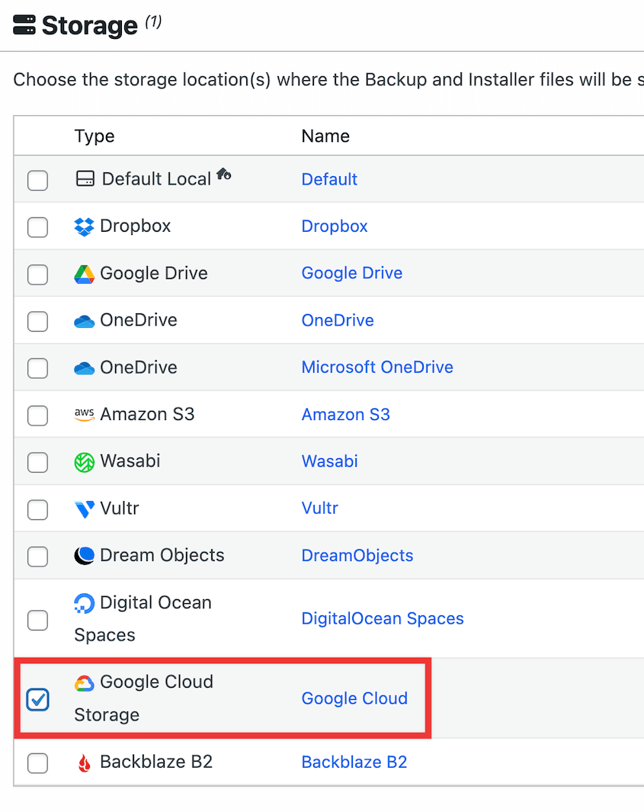This screenshot has width=644, height=812.
Task: Click the 'Amazon S3' type label
Action: tap(147, 414)
